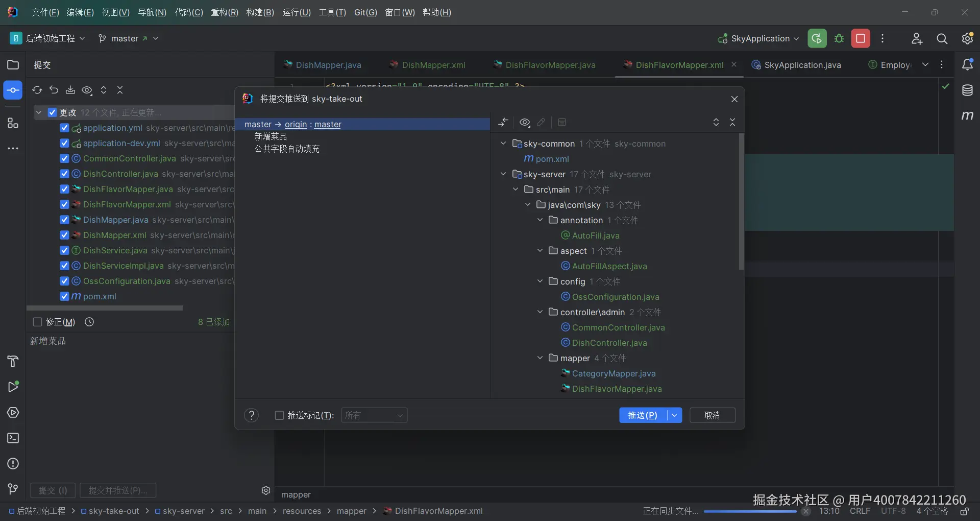Open the Project folder tool window

point(13,65)
